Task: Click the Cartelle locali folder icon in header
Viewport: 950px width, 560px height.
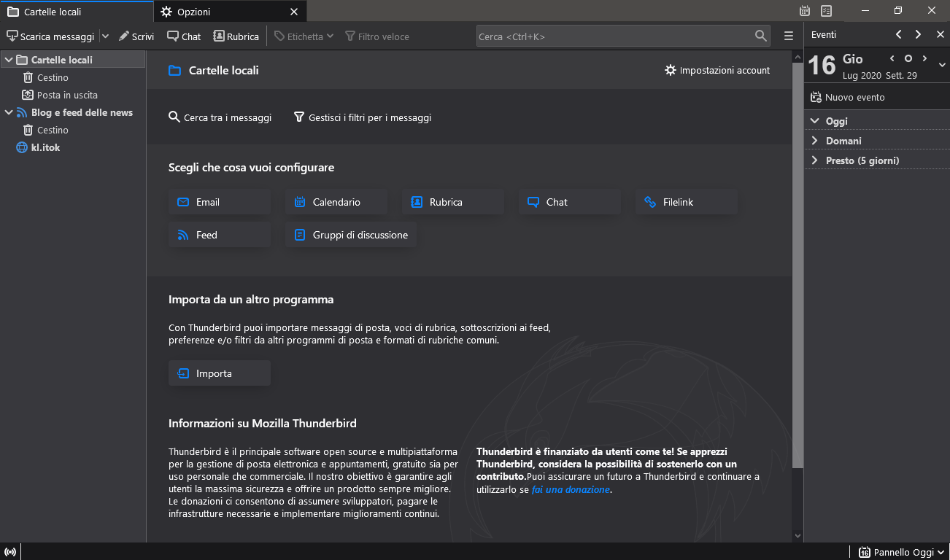Action: (x=174, y=71)
